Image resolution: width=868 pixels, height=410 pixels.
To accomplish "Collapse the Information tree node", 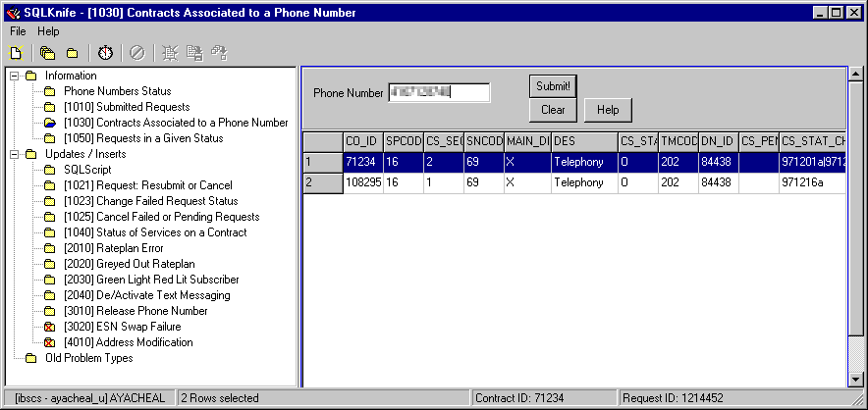I will click(14, 76).
